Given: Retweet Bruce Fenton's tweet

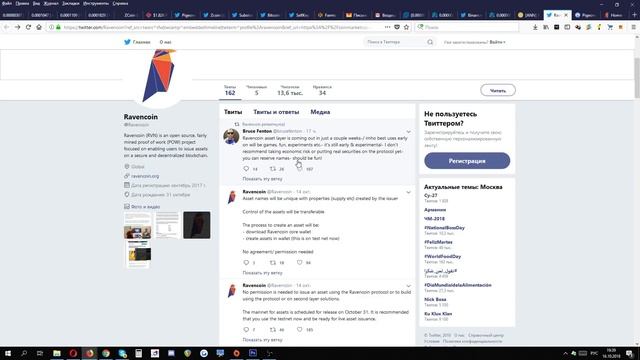Looking at the screenshot, I should [273, 169].
